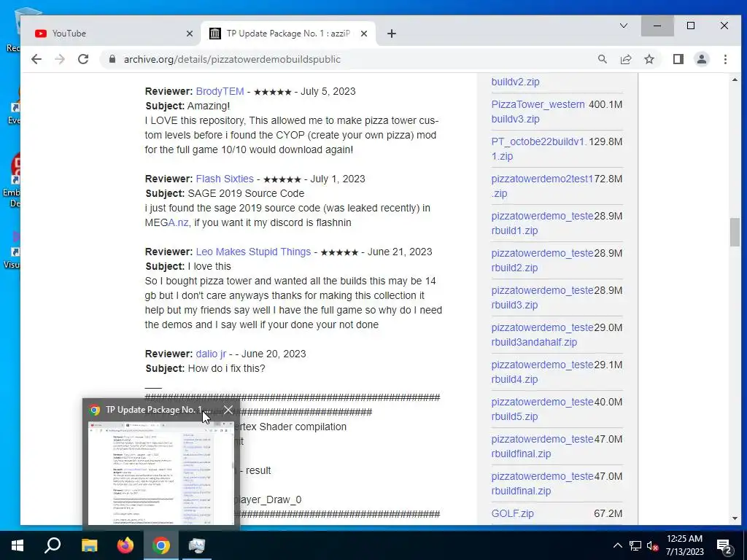Open File Explorer from the taskbar
The height and width of the screenshot is (560, 747).
(89, 545)
